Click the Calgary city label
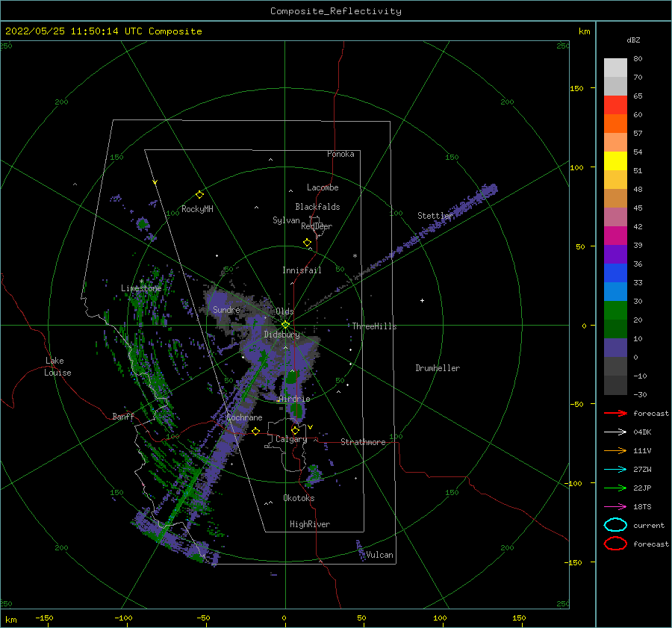Image resolution: width=672 pixels, height=628 pixels. pyautogui.click(x=291, y=439)
